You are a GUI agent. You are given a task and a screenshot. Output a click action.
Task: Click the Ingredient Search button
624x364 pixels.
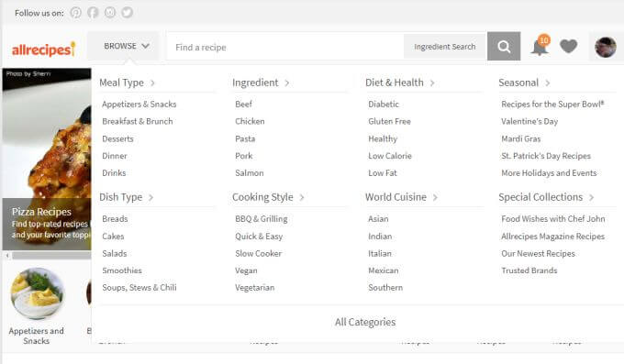tap(444, 47)
